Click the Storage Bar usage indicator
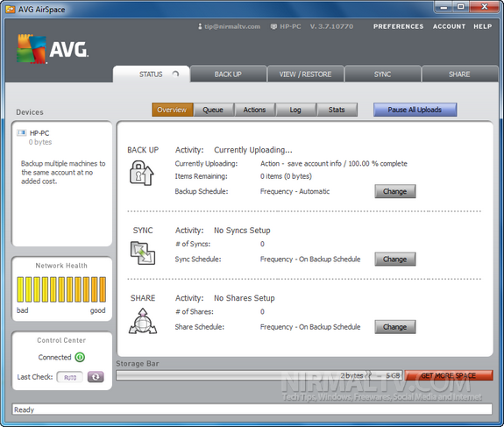Image resolution: width=504 pixels, height=427 pixels. [259, 375]
